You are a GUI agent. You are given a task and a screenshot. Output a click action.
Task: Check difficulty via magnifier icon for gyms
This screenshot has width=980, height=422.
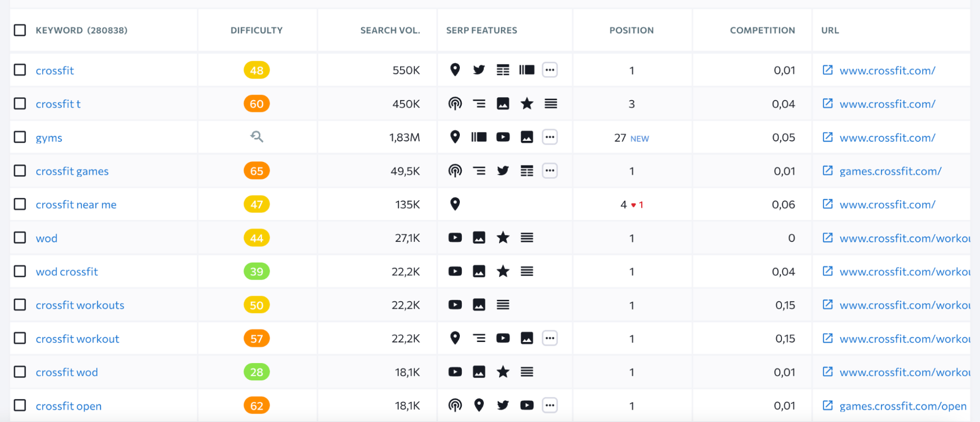(x=257, y=137)
